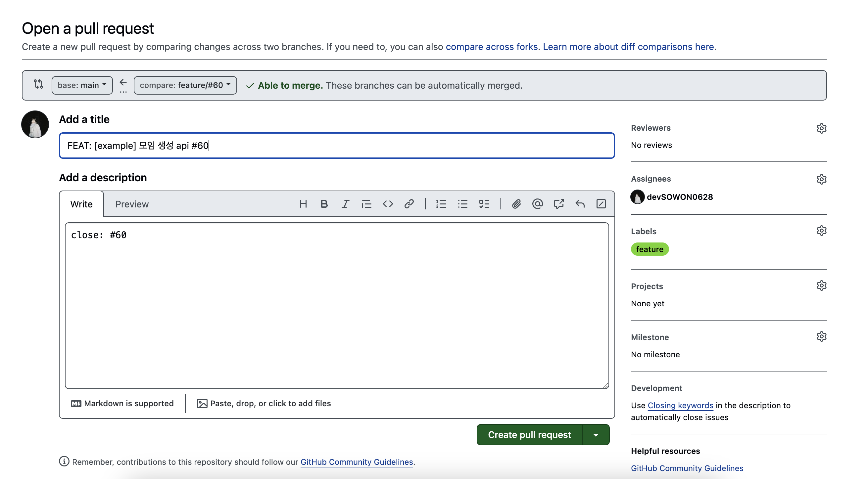This screenshot has width=868, height=479.
Task: Insert heading with the H toolbar icon
Action: pyautogui.click(x=303, y=204)
